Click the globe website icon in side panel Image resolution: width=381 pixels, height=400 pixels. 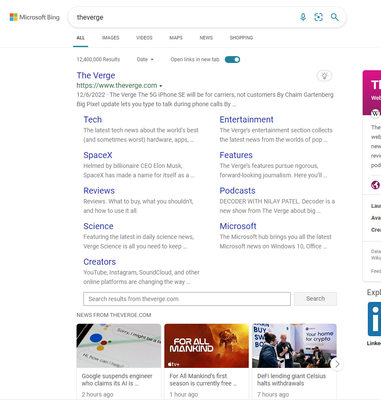click(375, 185)
